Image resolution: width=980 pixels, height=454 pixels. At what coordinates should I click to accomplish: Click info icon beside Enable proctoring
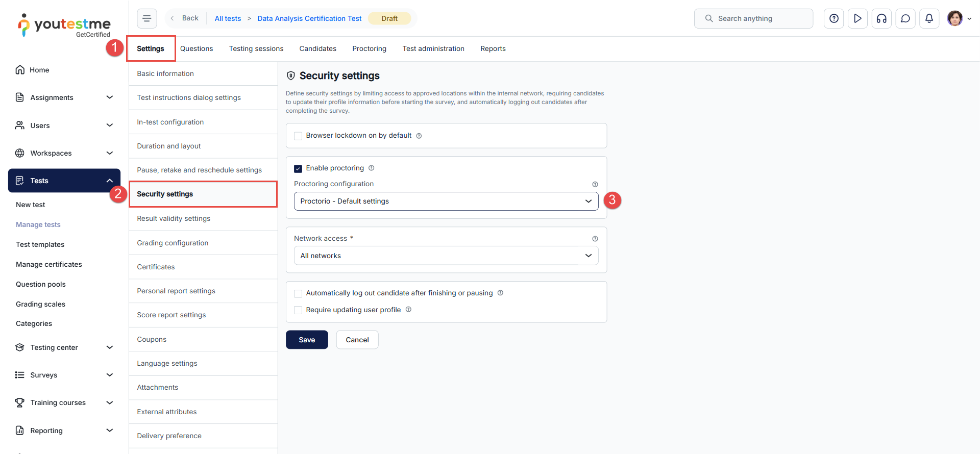tap(372, 168)
